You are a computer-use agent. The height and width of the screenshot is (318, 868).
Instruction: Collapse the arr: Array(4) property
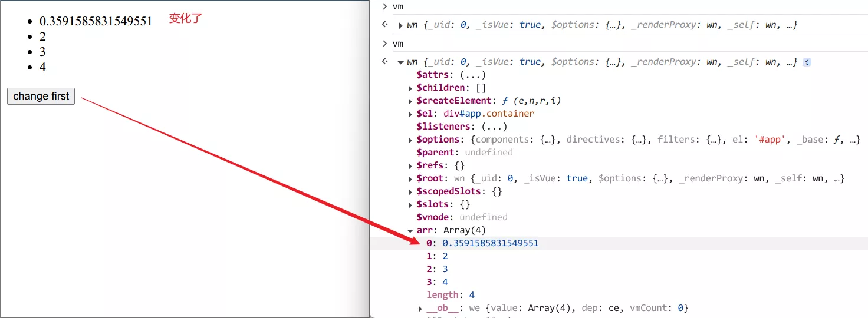click(x=410, y=230)
